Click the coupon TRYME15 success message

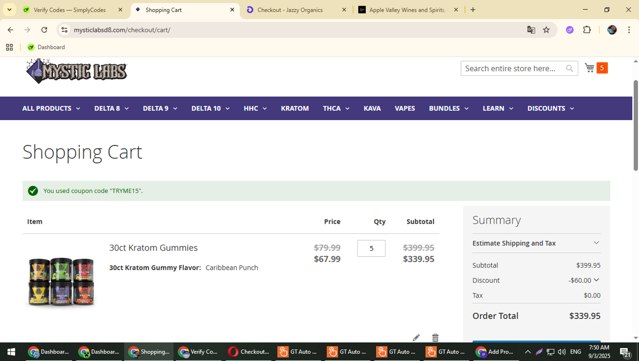coord(316,191)
